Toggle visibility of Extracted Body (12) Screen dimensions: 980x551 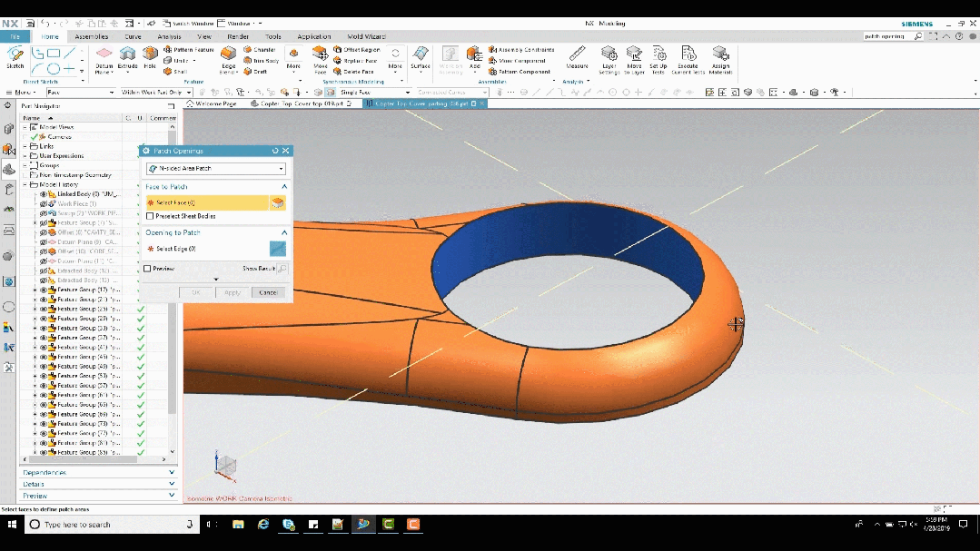pos(43,271)
